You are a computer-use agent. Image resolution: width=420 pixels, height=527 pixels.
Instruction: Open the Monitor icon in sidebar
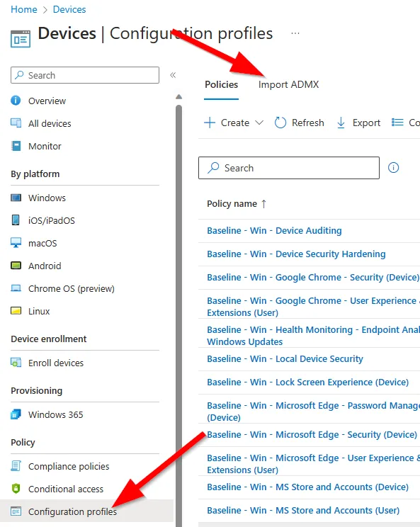coord(16,146)
